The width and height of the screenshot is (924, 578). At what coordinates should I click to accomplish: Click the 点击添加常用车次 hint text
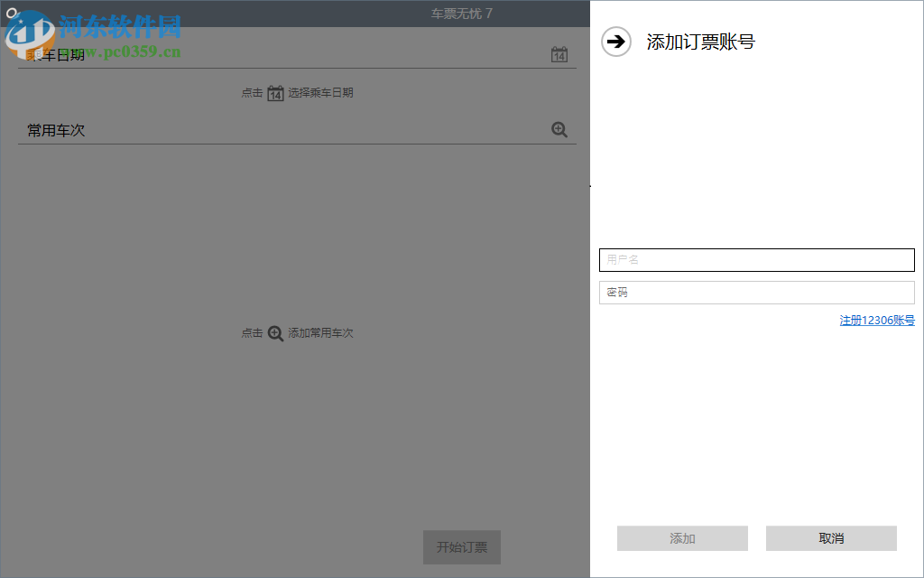[x=298, y=333]
